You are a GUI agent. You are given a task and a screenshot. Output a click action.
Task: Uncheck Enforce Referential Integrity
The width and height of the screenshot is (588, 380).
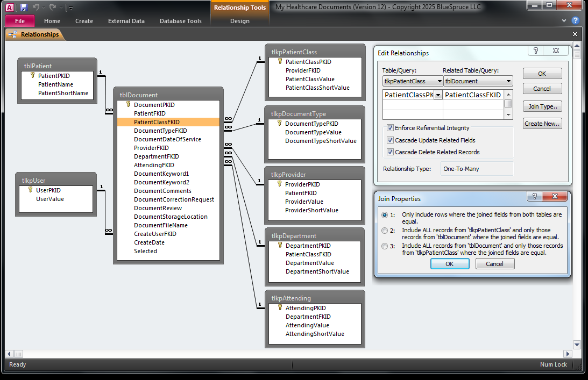390,128
